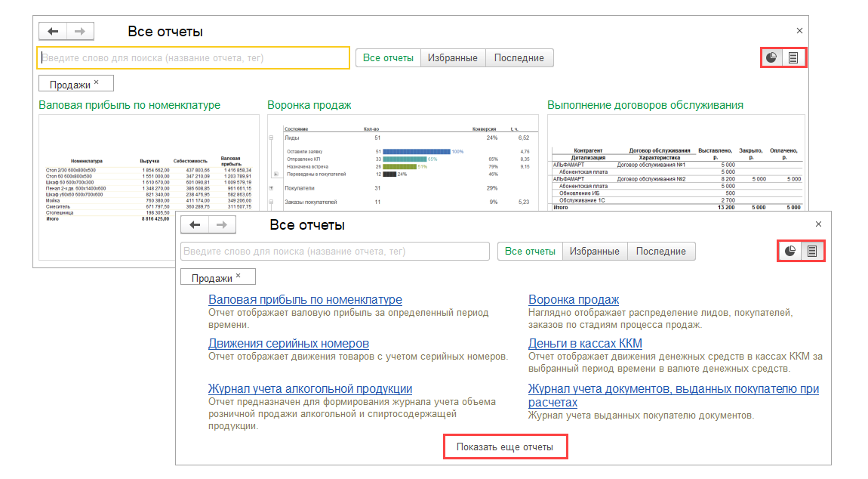
Task: Click the Показать еще отчеты button
Action: tap(505, 447)
